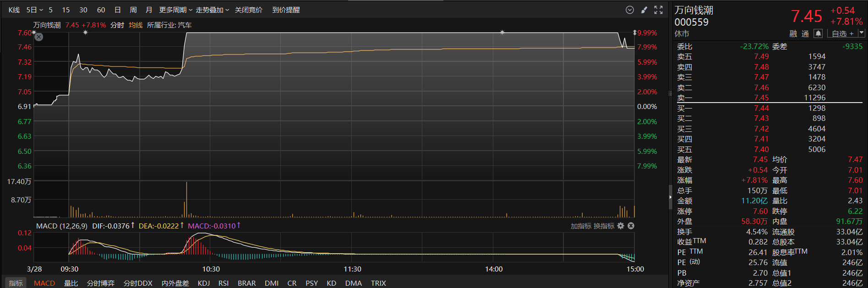The image size is (868, 288).
Task: Click the bell price alert icon
Action: tap(818, 33)
